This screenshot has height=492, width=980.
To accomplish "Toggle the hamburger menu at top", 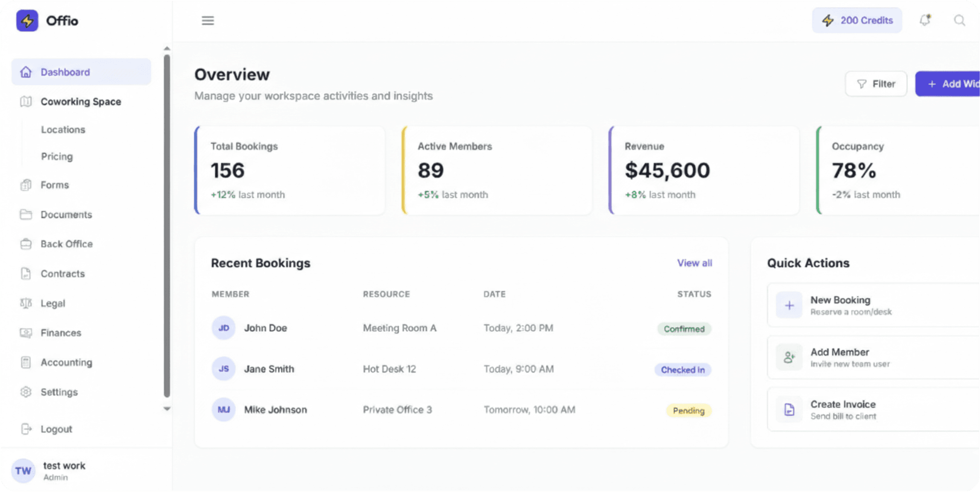I will (208, 21).
